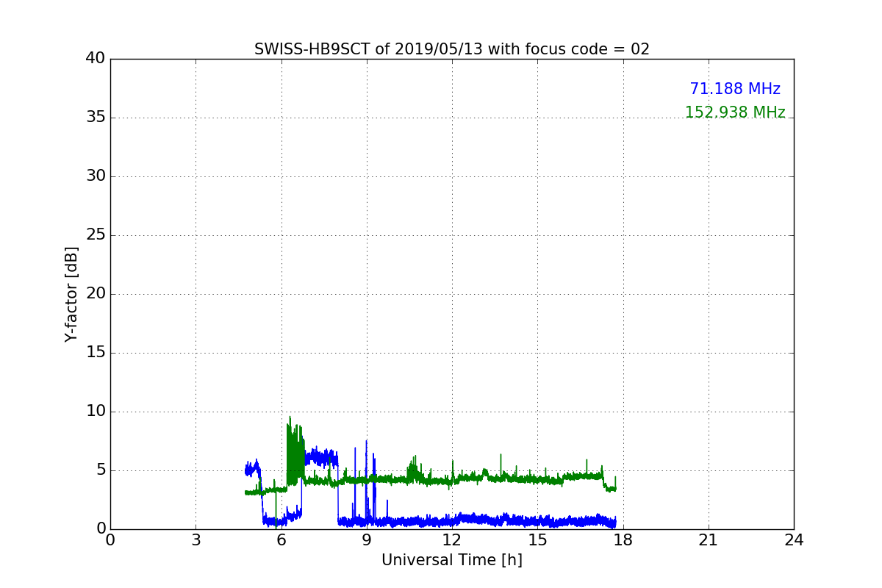Select the 152.938 MHz legend label
Image resolution: width=882 pixels, height=588 pixels.
[735, 112]
